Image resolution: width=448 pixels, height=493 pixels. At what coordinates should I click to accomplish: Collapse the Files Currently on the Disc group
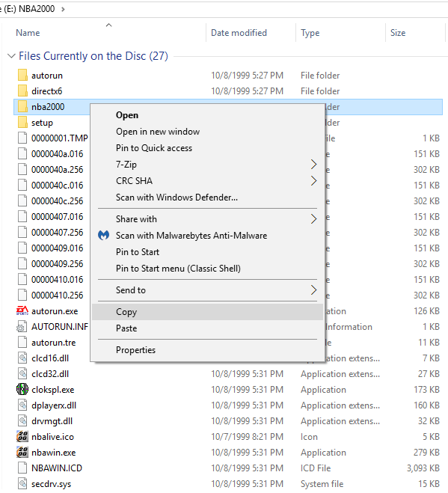click(x=11, y=56)
